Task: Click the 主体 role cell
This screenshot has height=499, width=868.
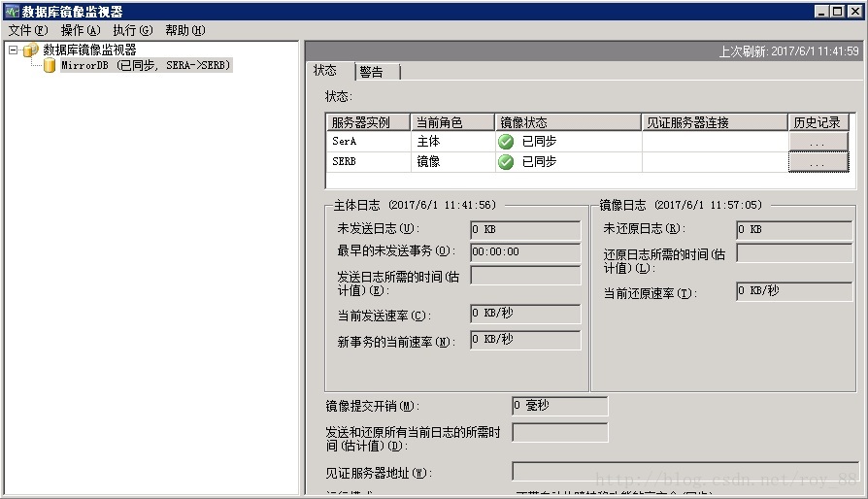Action: [452, 142]
